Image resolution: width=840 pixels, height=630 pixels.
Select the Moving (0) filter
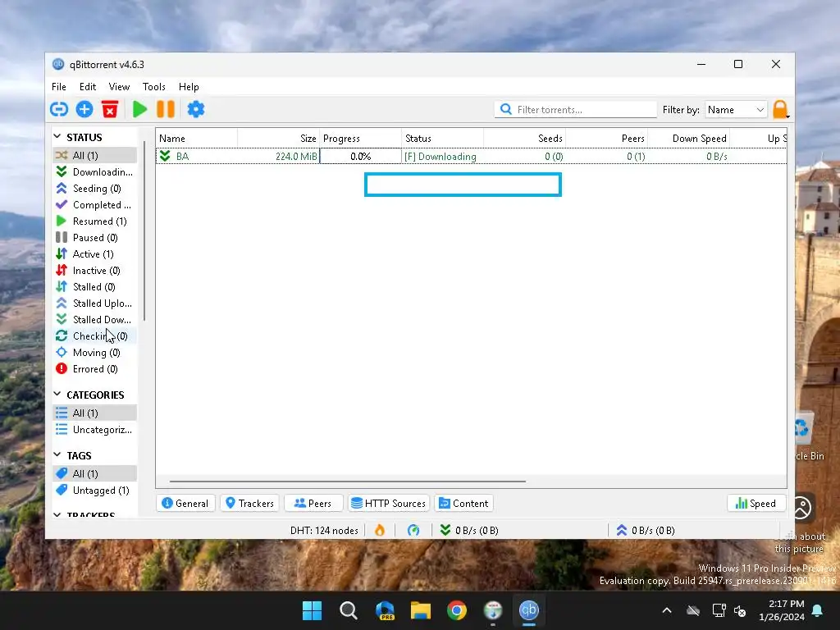(95, 353)
